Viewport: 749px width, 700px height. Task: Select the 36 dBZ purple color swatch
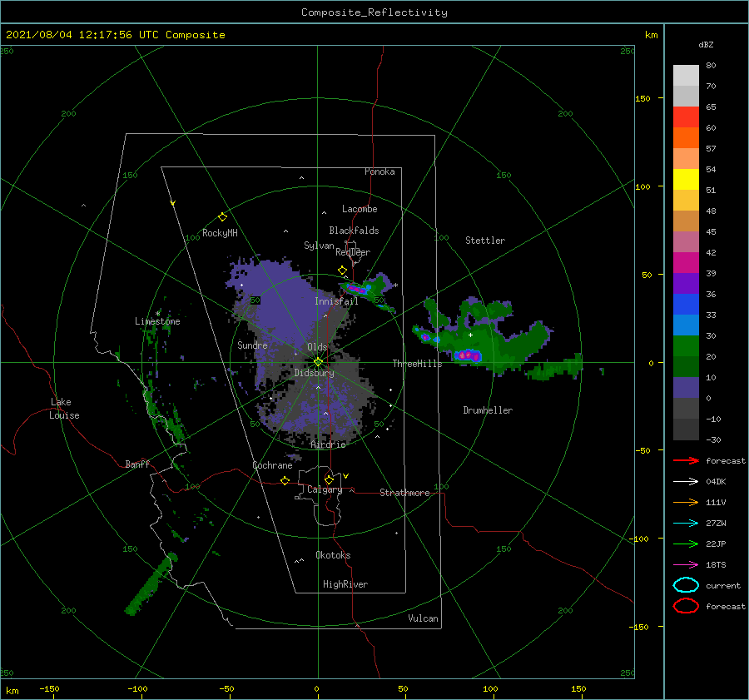(x=686, y=283)
